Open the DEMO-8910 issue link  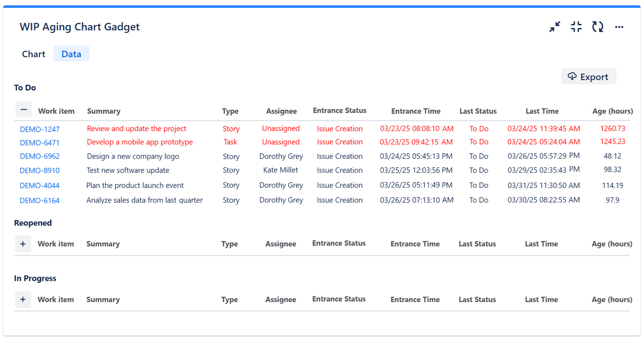point(40,171)
